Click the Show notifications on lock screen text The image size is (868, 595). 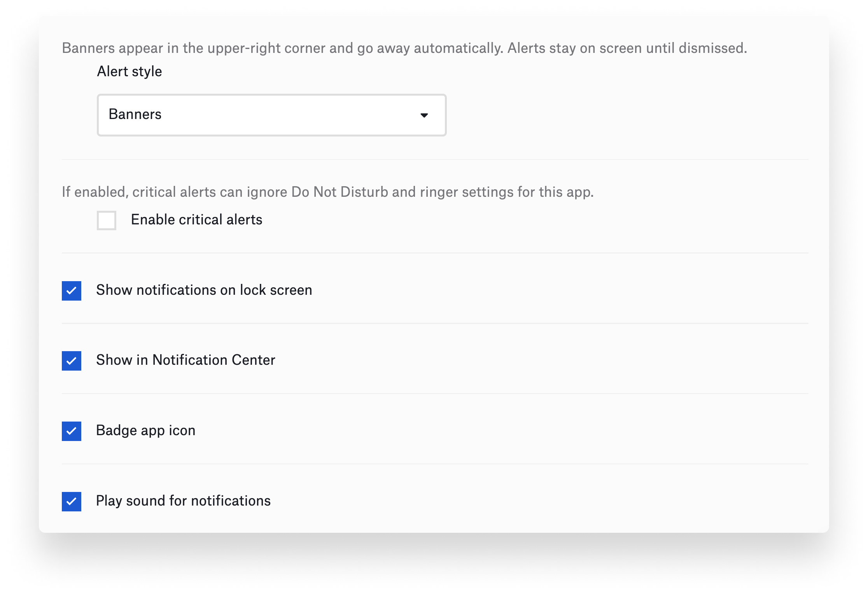coord(204,290)
